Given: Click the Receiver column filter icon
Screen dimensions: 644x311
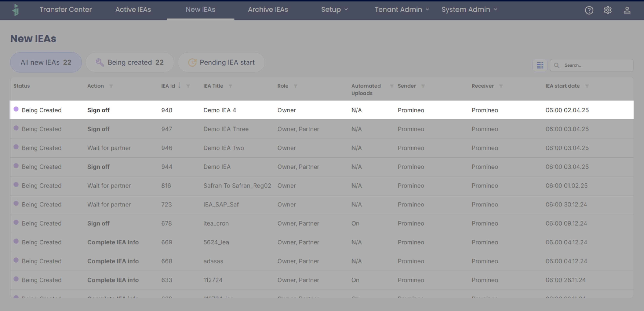Looking at the screenshot, I should point(501,86).
